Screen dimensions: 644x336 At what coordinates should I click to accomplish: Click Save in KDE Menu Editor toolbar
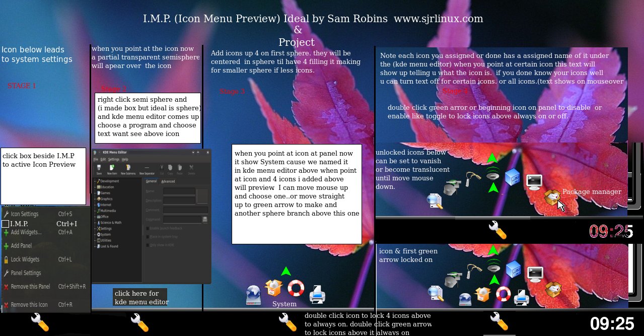point(99,169)
